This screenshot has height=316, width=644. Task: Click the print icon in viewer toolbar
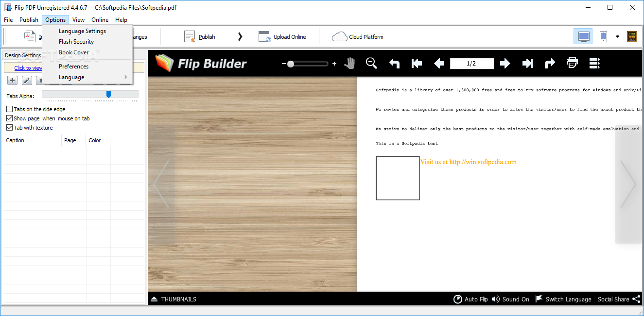point(572,63)
